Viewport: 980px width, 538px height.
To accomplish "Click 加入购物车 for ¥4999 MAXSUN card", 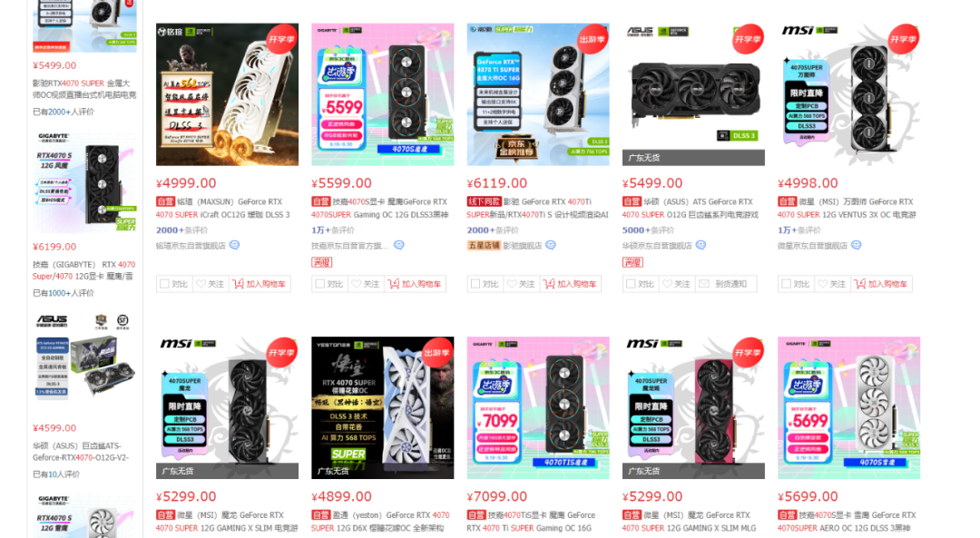I will [x=260, y=284].
